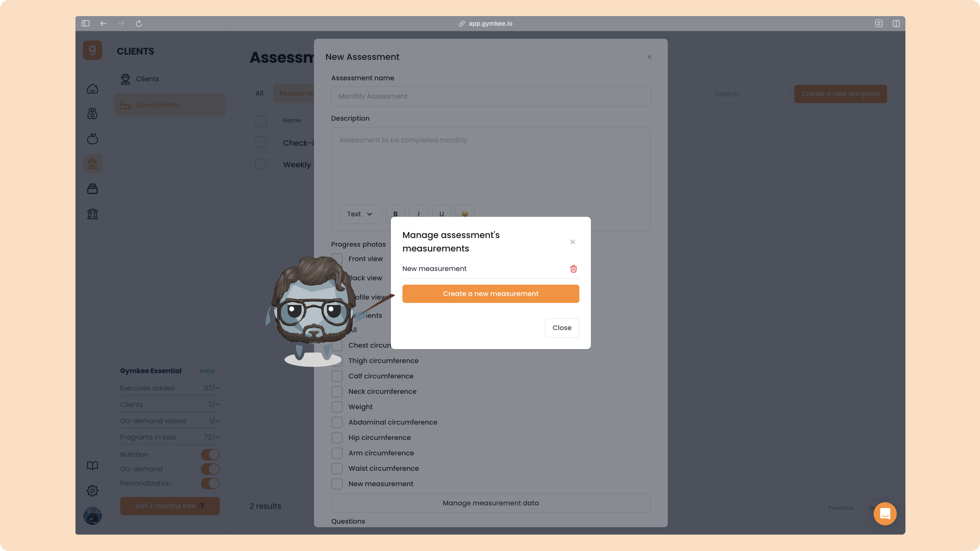The width and height of the screenshot is (980, 551).
Task: Click the 'Programs in sale' usage row
Action: click(x=170, y=437)
